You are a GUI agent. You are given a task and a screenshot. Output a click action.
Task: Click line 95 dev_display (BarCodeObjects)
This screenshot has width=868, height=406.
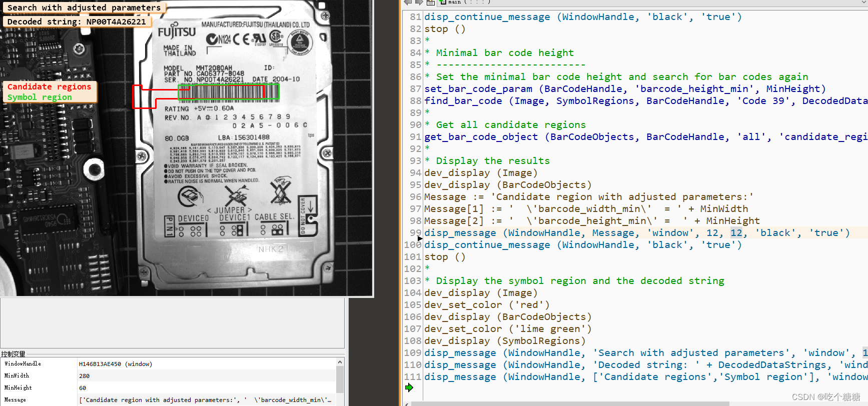click(508, 185)
